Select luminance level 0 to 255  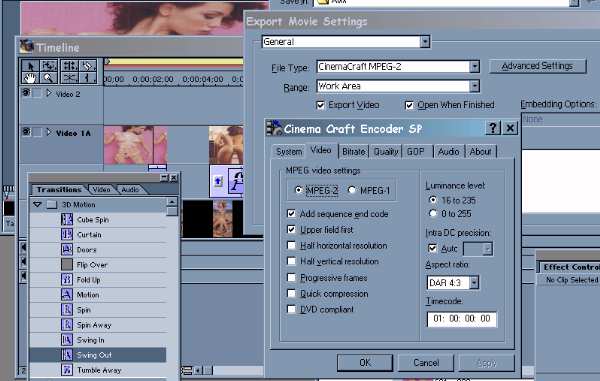(x=433, y=213)
